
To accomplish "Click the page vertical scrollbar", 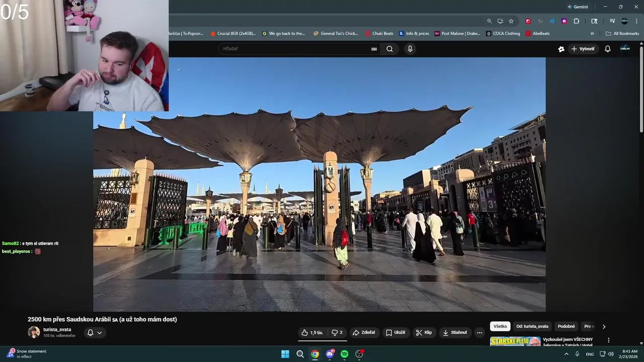I will click(641, 90).
